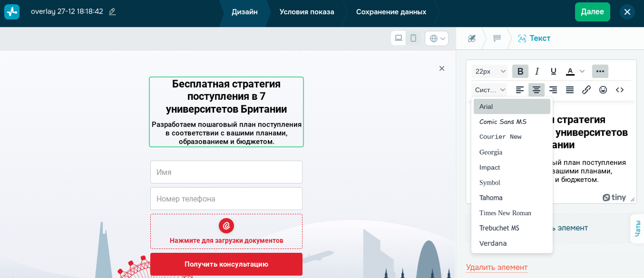Justify the text
This screenshot has height=278, width=644.
tap(570, 90)
